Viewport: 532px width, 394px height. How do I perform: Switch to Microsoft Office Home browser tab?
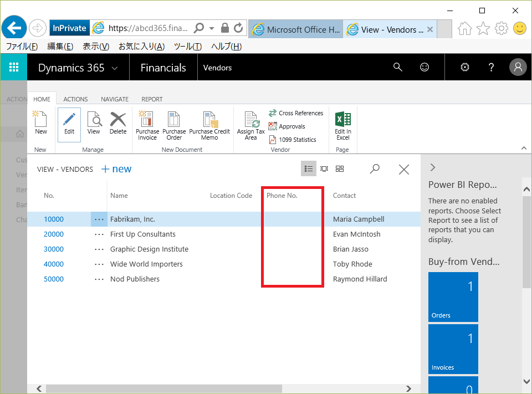click(x=296, y=29)
